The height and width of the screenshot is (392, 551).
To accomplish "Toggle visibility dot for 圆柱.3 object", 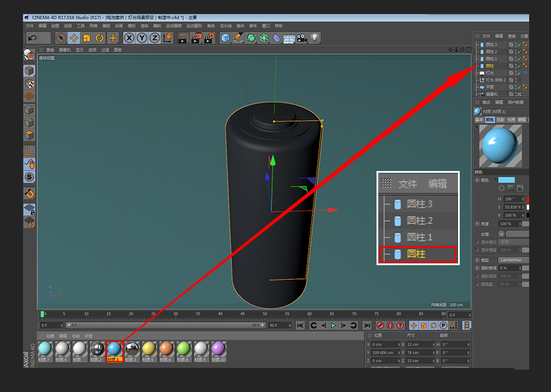I will pos(516,44).
